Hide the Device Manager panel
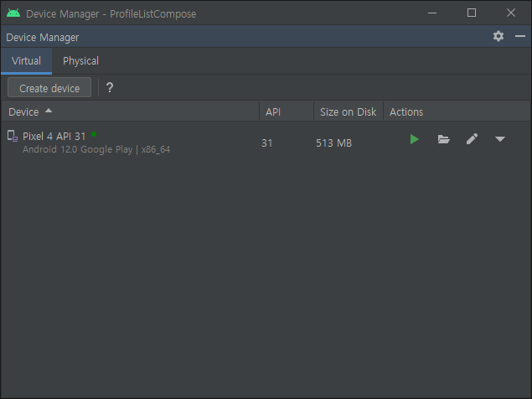532x399 pixels. pos(519,36)
